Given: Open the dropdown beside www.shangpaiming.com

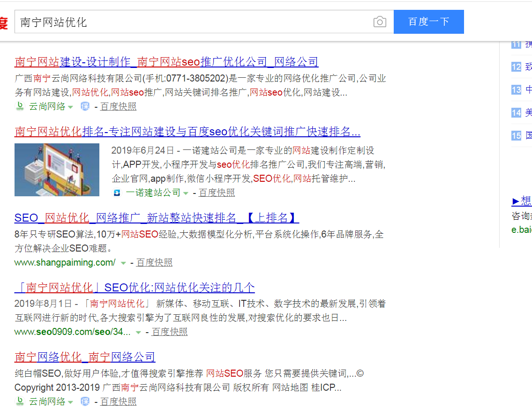Looking at the screenshot, I should pos(123,263).
